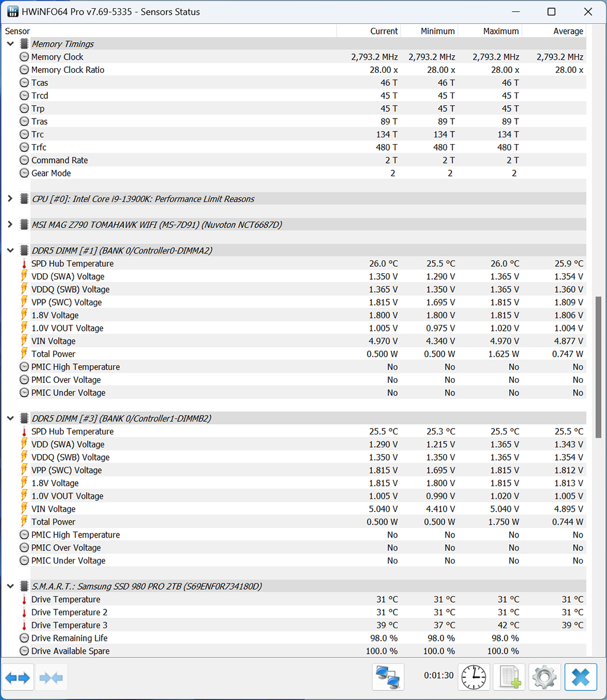This screenshot has width=607, height=700.
Task: Click the Sensor column header
Action: pyautogui.click(x=18, y=31)
